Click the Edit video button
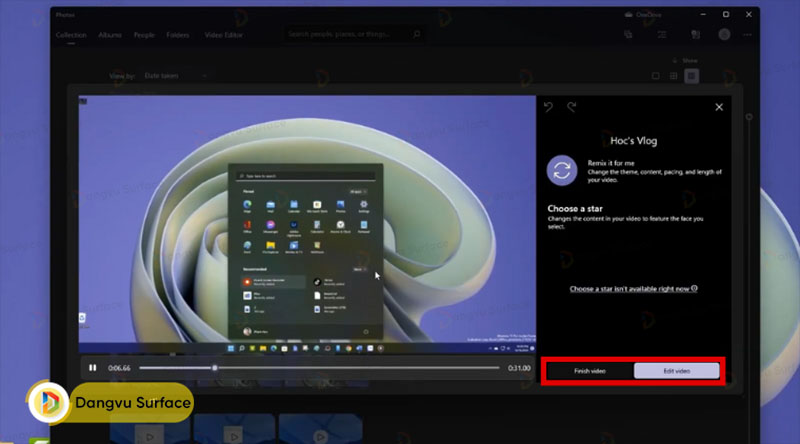This screenshot has height=444, width=800. pyautogui.click(x=677, y=371)
